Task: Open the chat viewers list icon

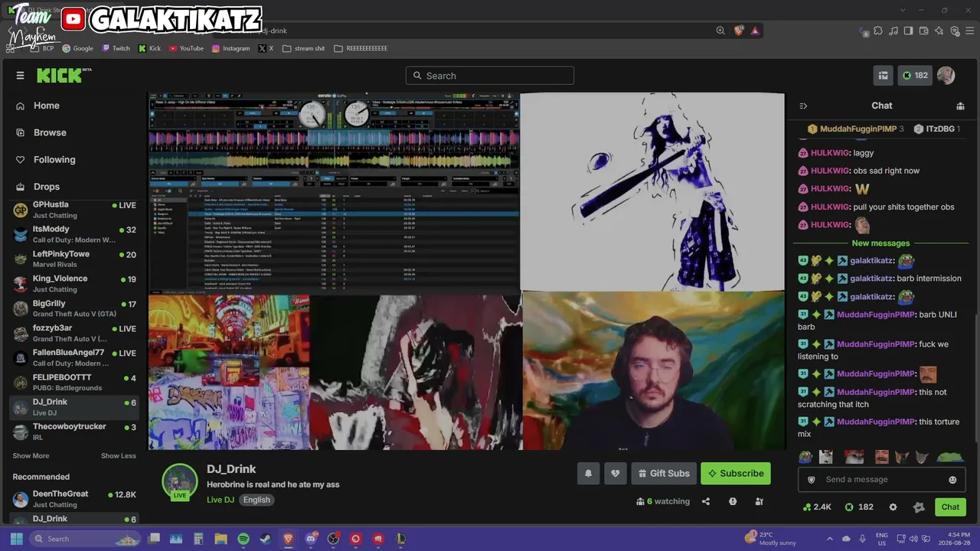Action: pos(960,106)
